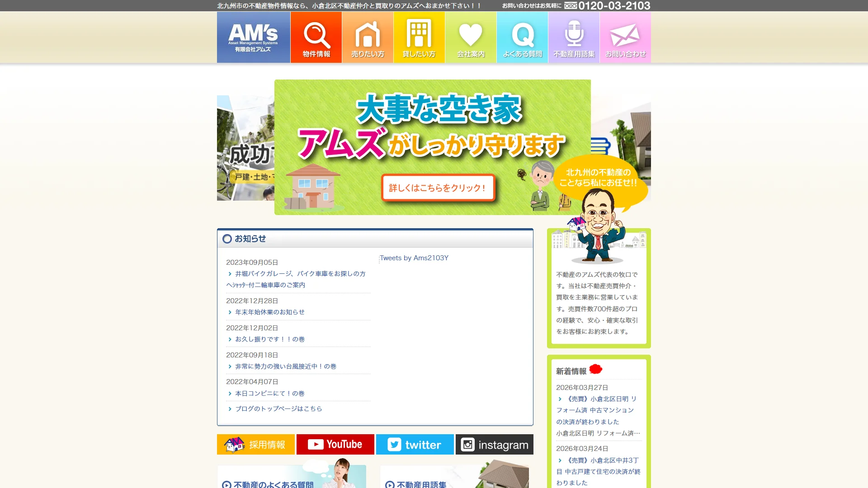
Task: Click date text 2026年03月24日
Action: [x=582, y=449]
